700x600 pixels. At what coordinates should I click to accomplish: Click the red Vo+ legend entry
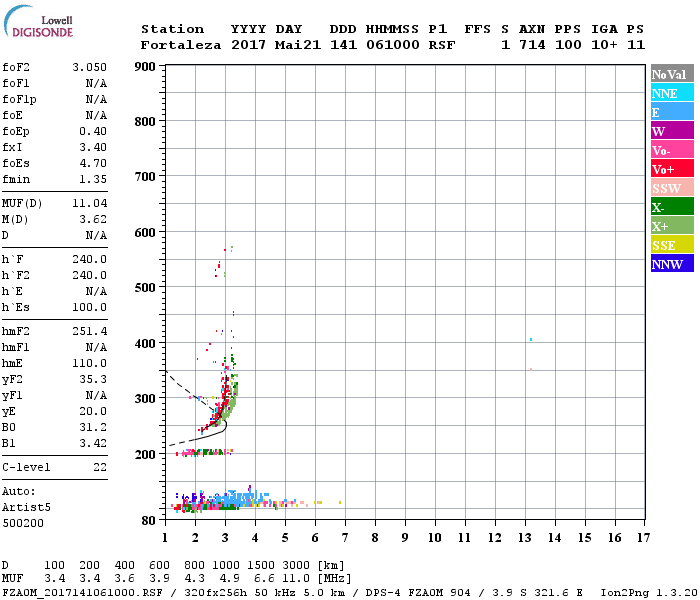pos(672,169)
